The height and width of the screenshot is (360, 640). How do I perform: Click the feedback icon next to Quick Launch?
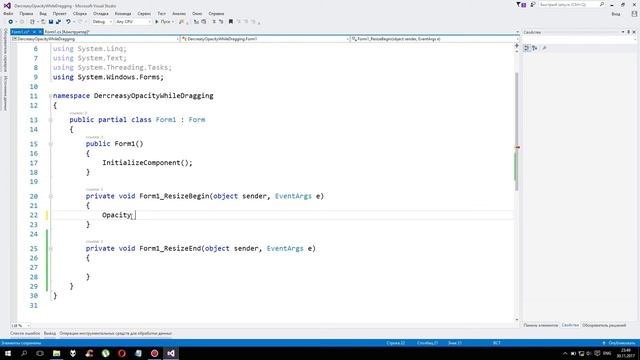click(x=533, y=4)
